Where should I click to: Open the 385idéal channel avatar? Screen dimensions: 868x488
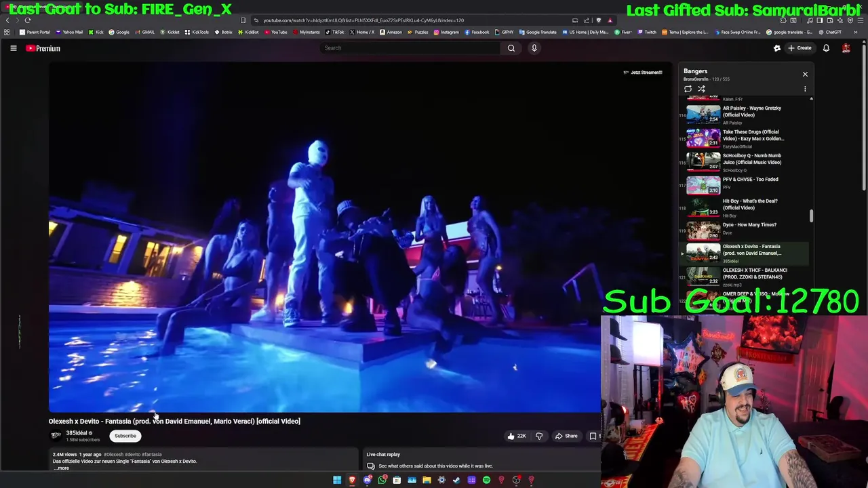coord(56,436)
